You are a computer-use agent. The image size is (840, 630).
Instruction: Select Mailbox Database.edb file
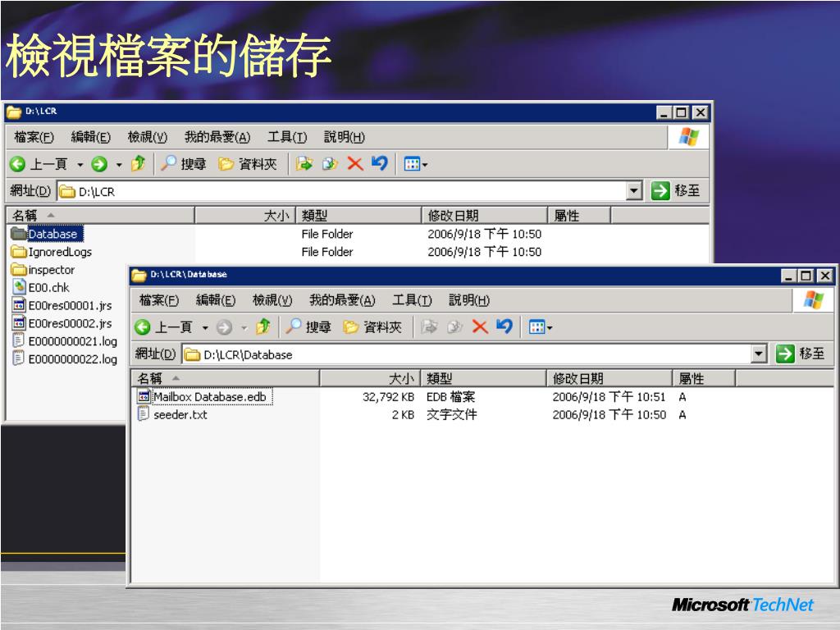(203, 397)
